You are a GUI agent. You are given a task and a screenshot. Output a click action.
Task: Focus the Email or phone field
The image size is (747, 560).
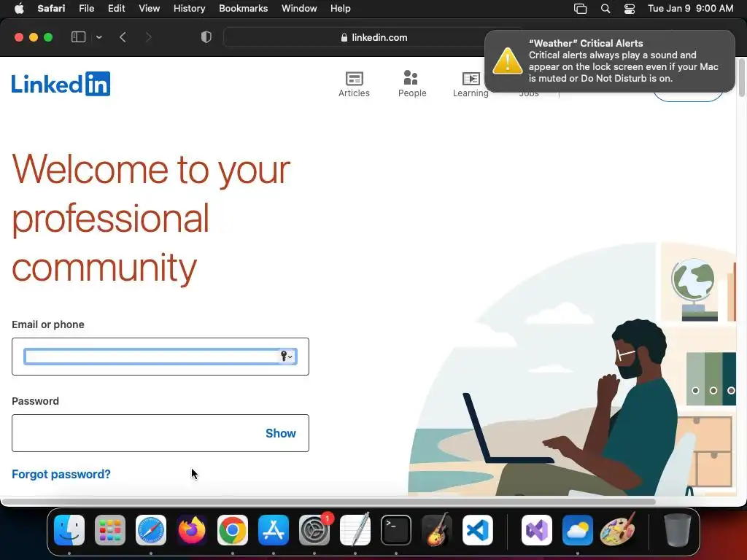160,357
